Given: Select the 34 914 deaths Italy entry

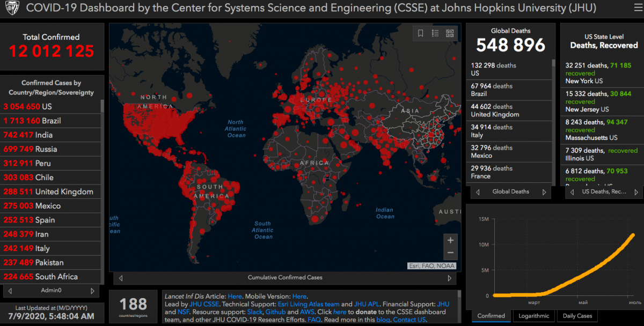Looking at the screenshot, I should (x=510, y=131).
